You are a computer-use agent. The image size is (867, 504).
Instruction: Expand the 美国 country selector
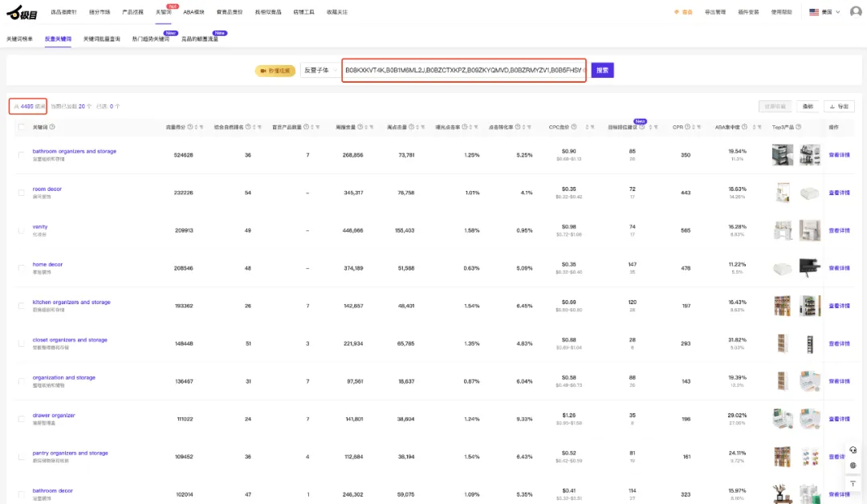point(824,12)
